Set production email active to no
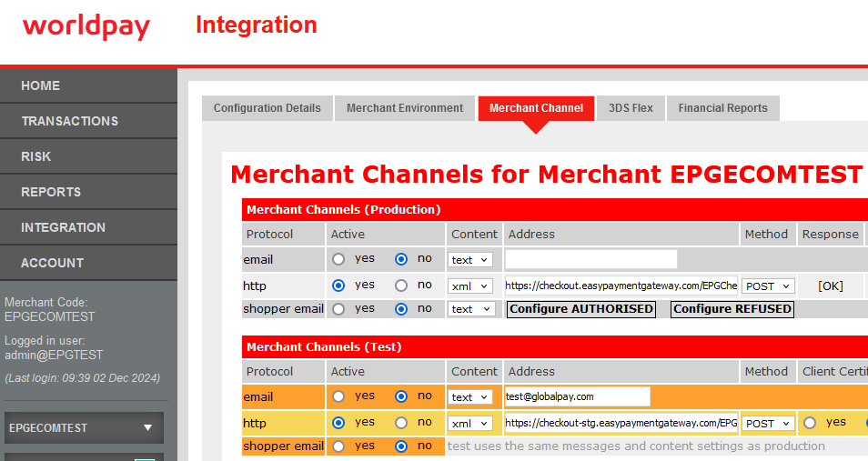This screenshot has width=868, height=461. tap(401, 259)
